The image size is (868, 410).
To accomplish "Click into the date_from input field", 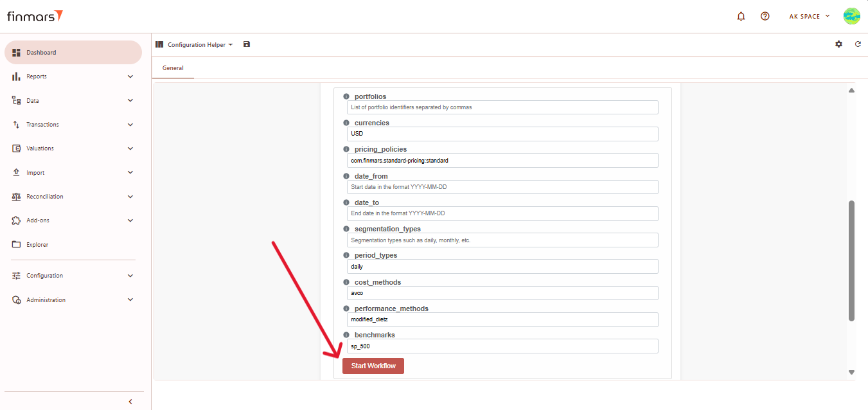I will pos(503,187).
